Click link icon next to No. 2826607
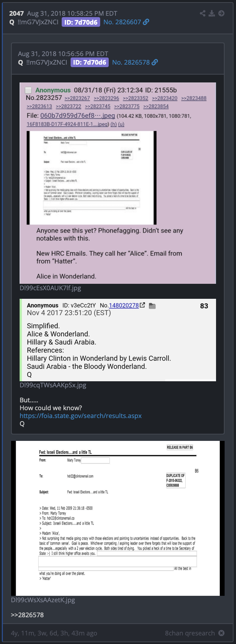 tap(146, 22)
